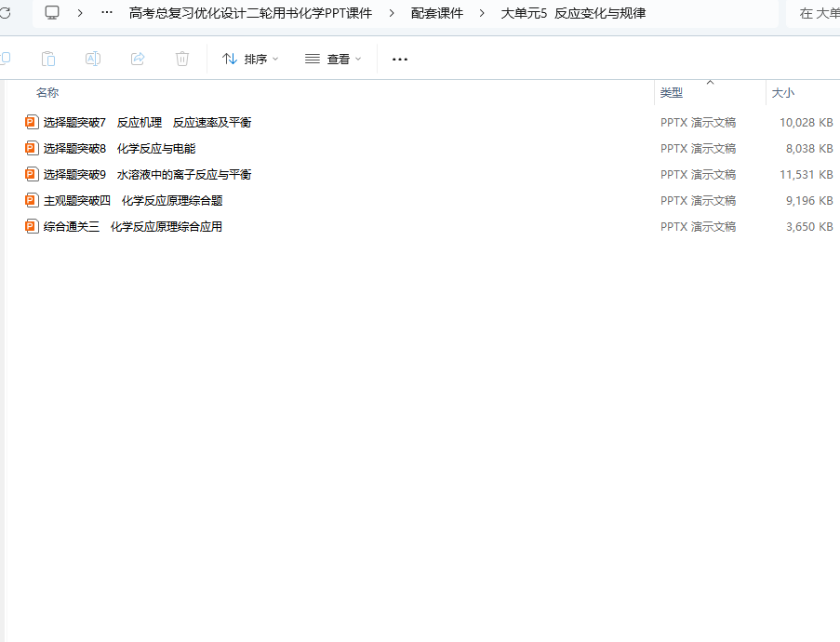Open the 查看 view dropdown
This screenshot has height=642, width=840.
(x=333, y=59)
